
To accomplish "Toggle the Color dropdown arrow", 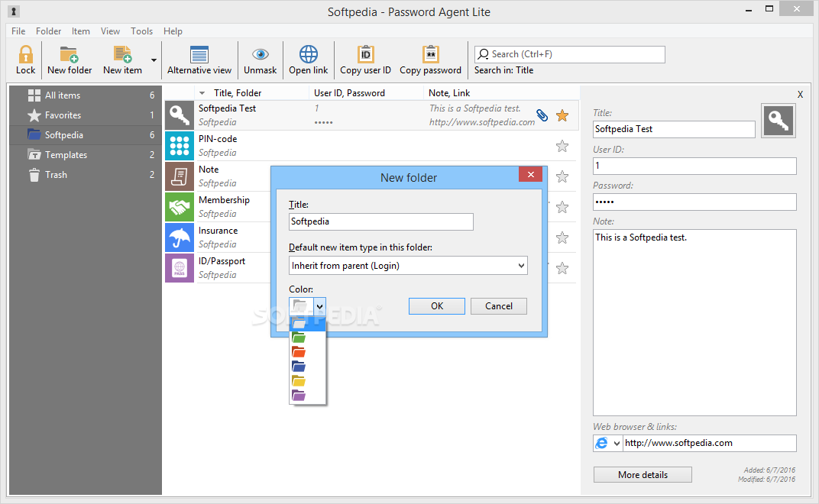I will (x=319, y=306).
